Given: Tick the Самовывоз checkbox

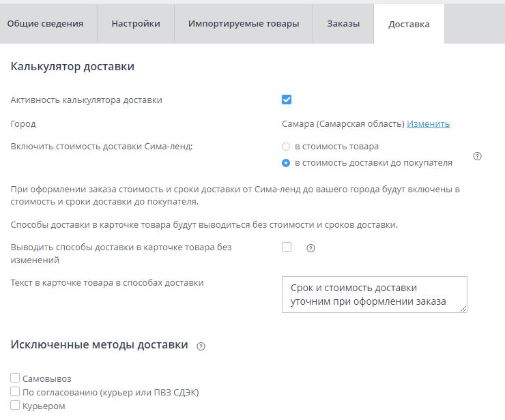Looking at the screenshot, I should click(x=15, y=378).
